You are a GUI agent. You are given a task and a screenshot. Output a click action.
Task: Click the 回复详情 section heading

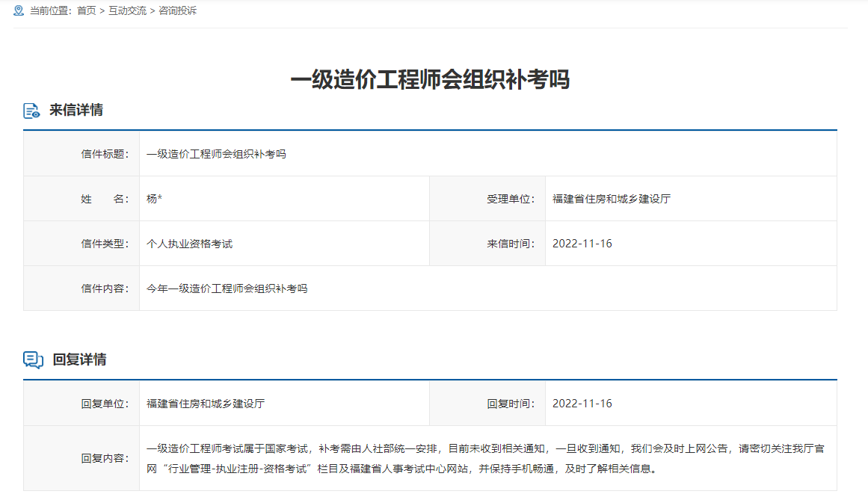coord(79,359)
